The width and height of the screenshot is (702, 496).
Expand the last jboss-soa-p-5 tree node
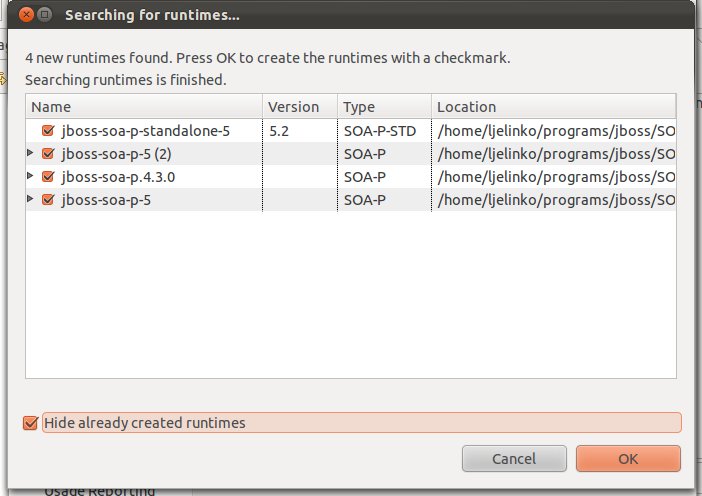click(32, 199)
